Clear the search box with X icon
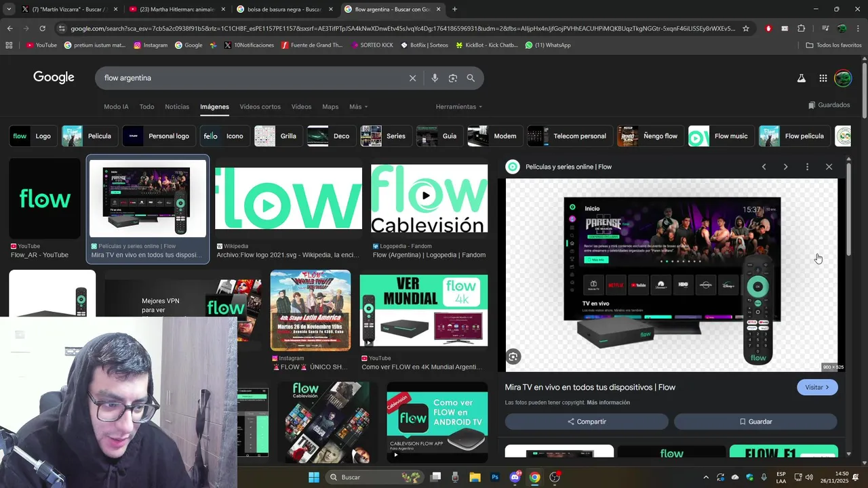 point(412,78)
